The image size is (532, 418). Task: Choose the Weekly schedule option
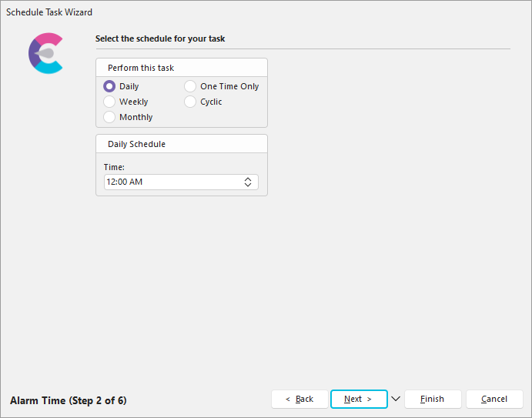coord(109,102)
